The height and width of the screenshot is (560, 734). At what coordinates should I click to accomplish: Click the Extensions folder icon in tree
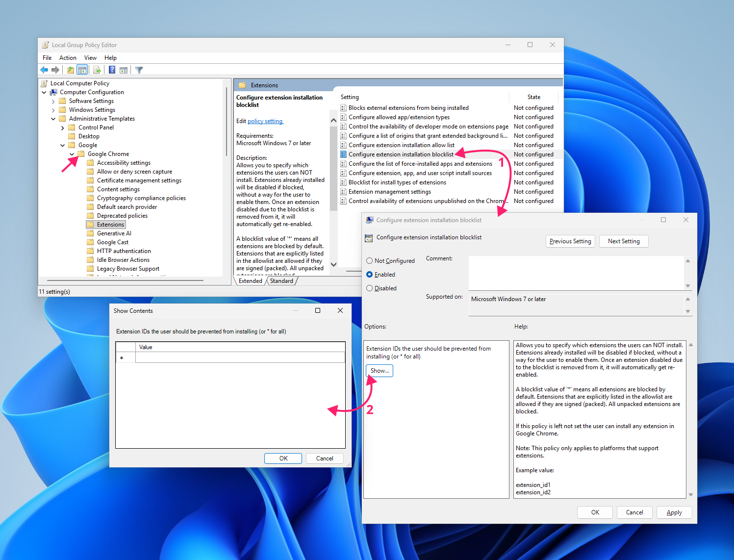tap(90, 225)
